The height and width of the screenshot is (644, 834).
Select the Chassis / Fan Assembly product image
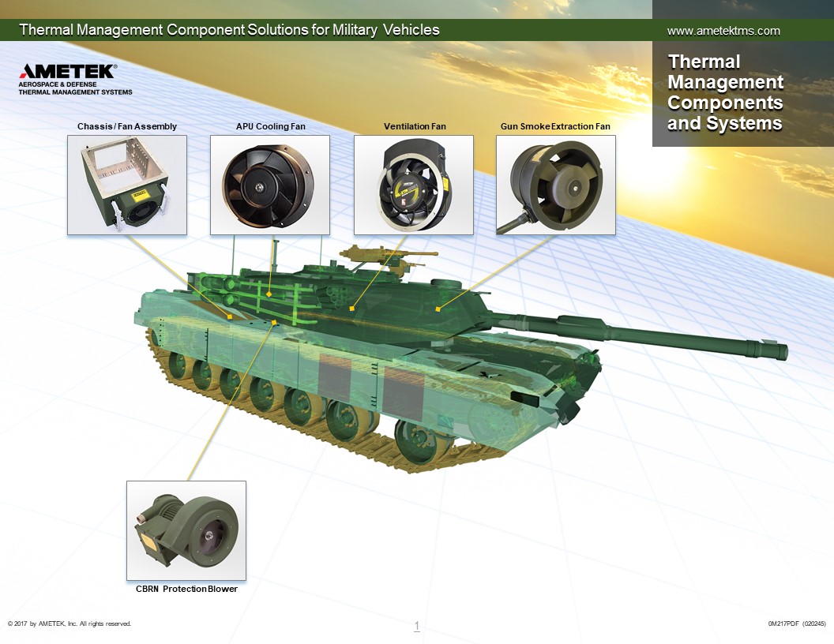click(x=127, y=185)
